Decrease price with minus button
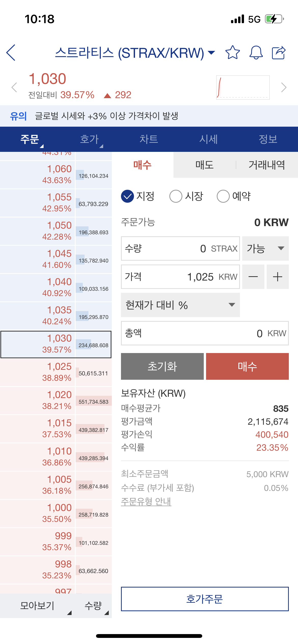298x644 pixels. (253, 277)
